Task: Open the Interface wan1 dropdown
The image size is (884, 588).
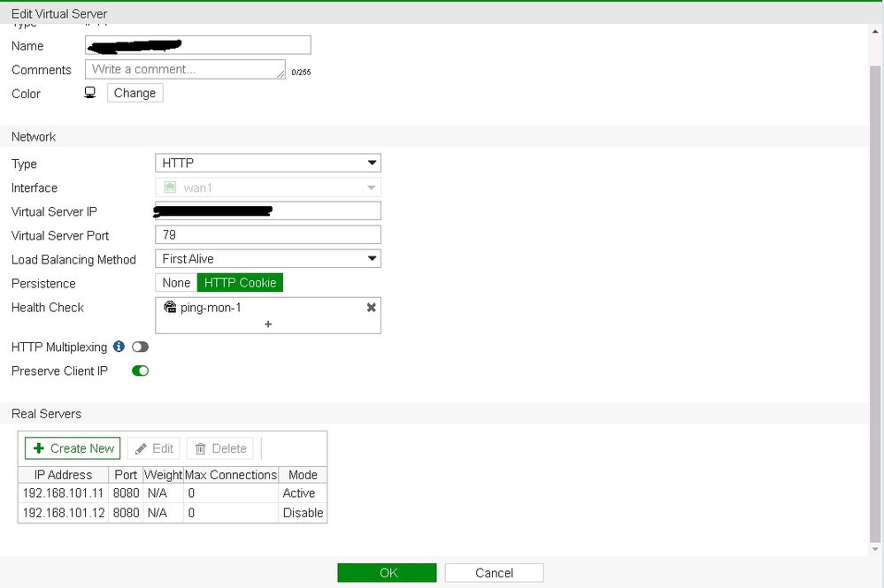Action: click(x=268, y=187)
